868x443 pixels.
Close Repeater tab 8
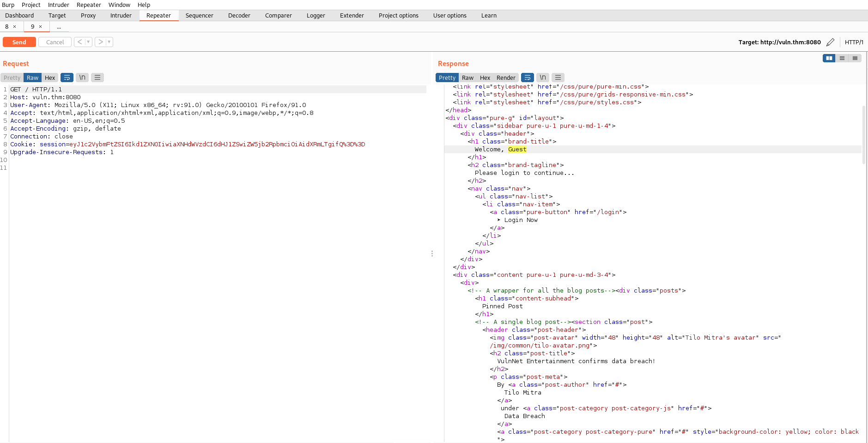[15, 27]
